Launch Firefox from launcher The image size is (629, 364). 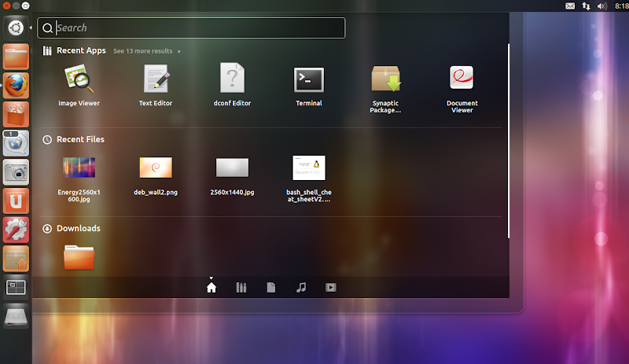[16, 86]
